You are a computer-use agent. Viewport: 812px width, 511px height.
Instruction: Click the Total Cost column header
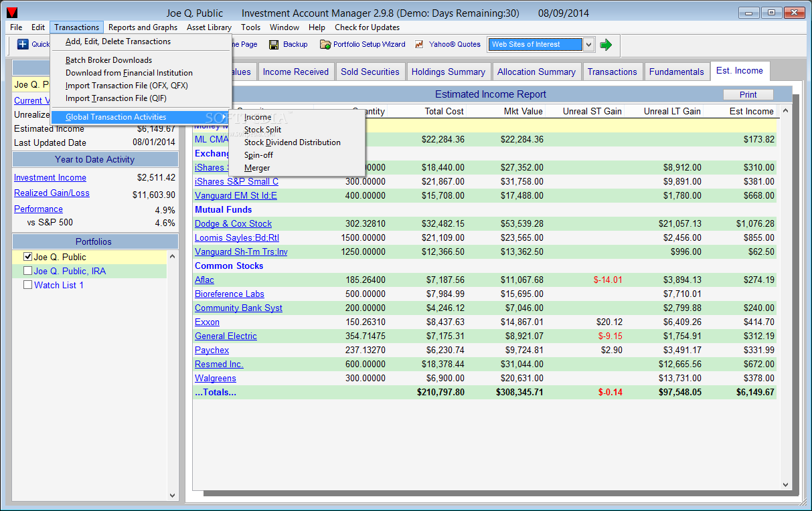click(427, 111)
